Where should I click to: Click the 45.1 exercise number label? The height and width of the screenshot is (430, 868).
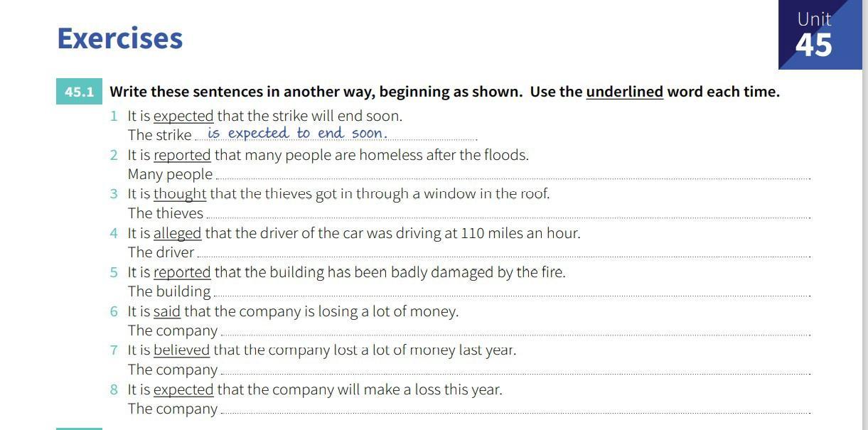tap(79, 92)
